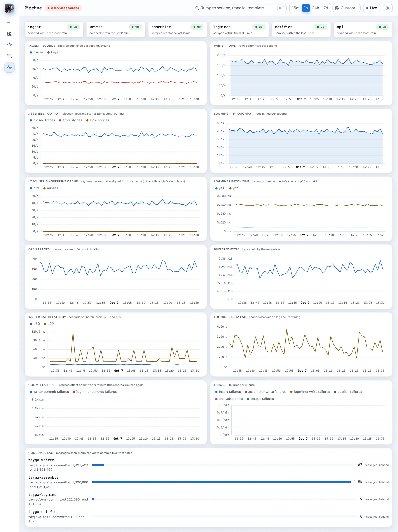Screen dimensions: 398x532
Task: Open the assembler service card
Action: tap(178, 30)
